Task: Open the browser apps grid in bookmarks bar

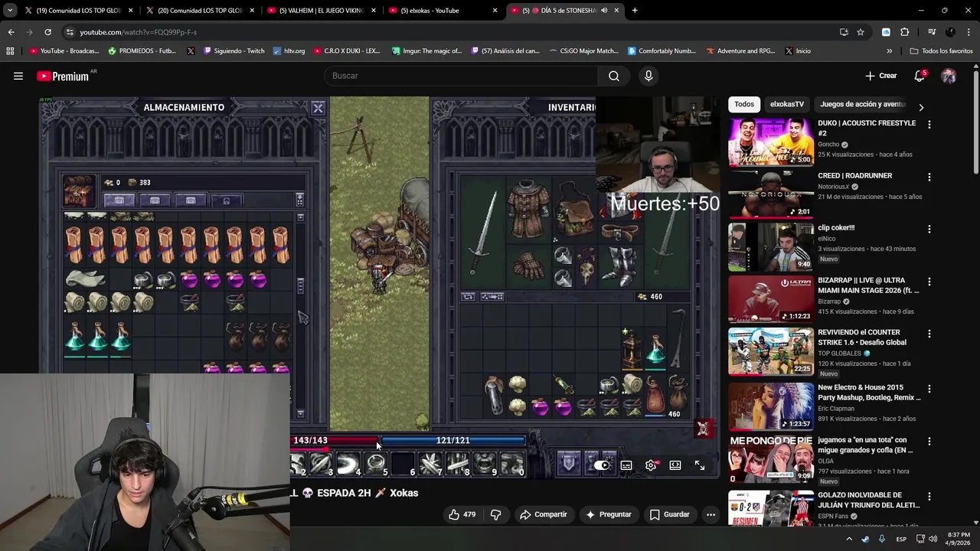Action: [10, 51]
